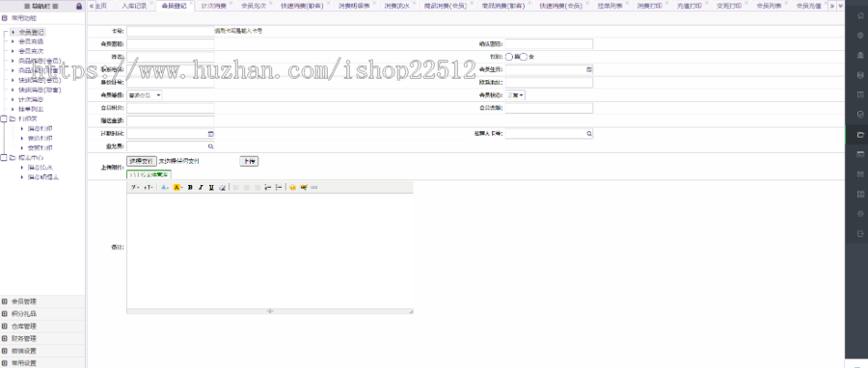Open calendar picker for 过期时间 field
This screenshot has width=868, height=368.
(210, 134)
